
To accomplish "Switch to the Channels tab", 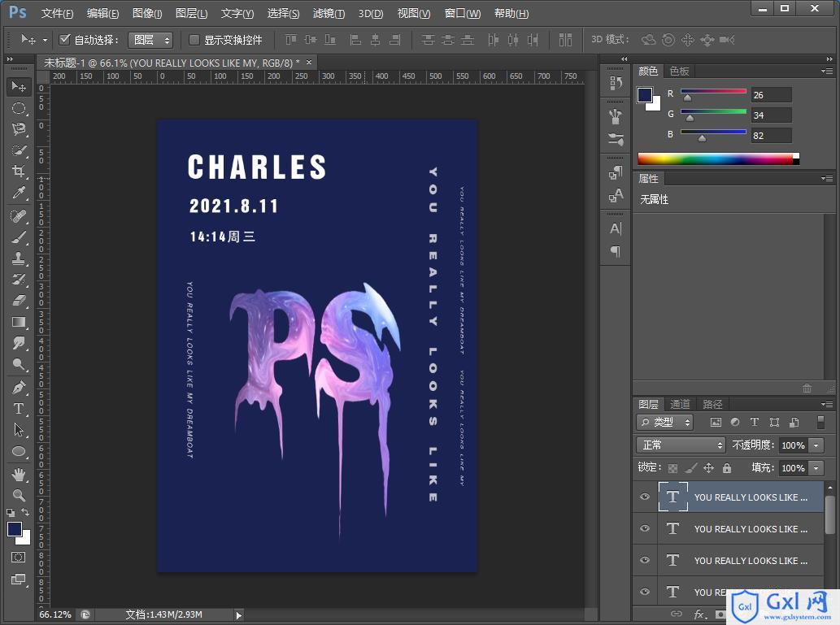I will (x=680, y=404).
